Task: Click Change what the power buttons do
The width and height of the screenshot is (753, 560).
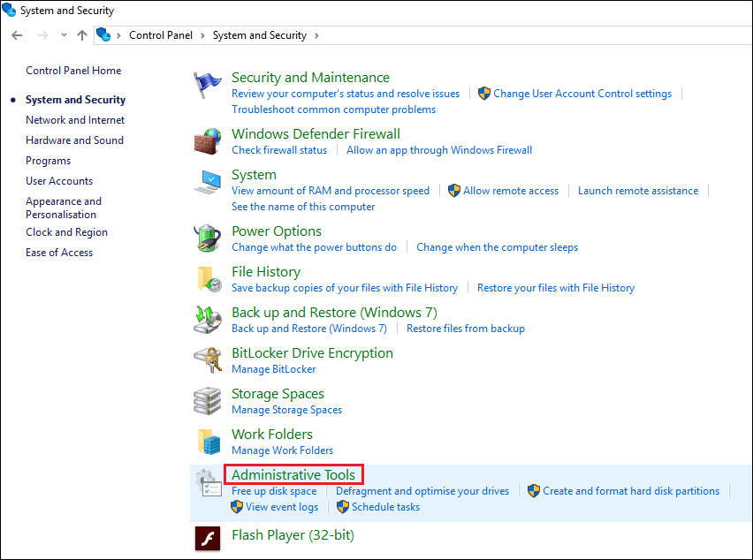Action: [314, 247]
